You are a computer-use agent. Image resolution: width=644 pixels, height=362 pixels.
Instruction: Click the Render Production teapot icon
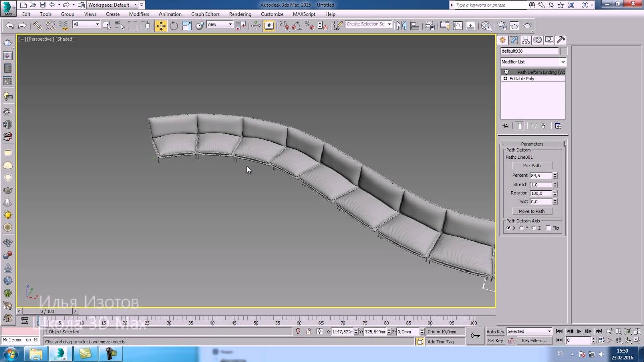(x=527, y=26)
